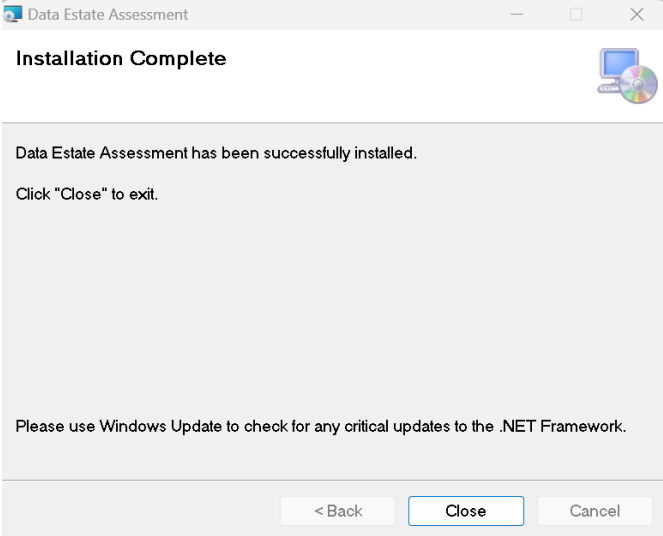The image size is (663, 536).
Task: Click the disabled Cancel button
Action: (595, 511)
